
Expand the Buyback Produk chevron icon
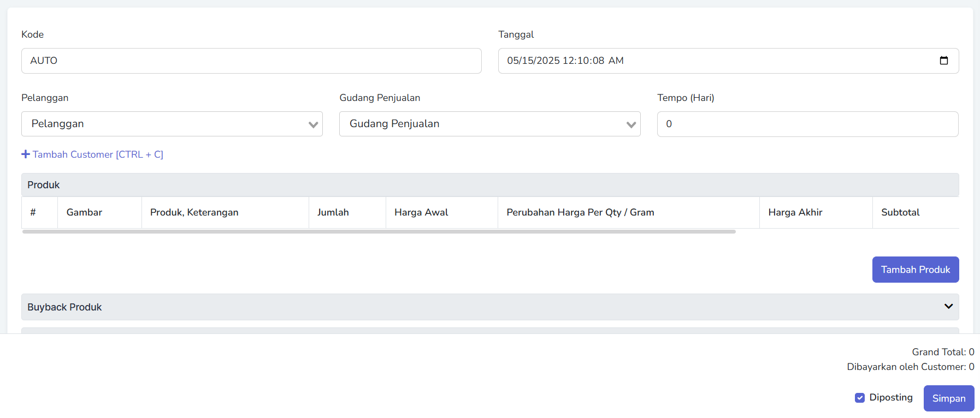tap(948, 307)
